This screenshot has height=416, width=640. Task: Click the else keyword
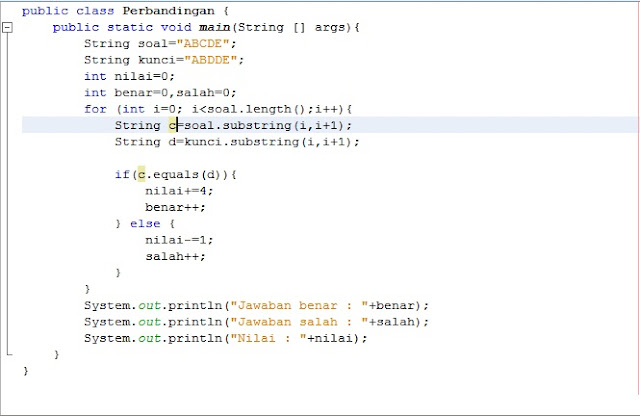click(145, 223)
